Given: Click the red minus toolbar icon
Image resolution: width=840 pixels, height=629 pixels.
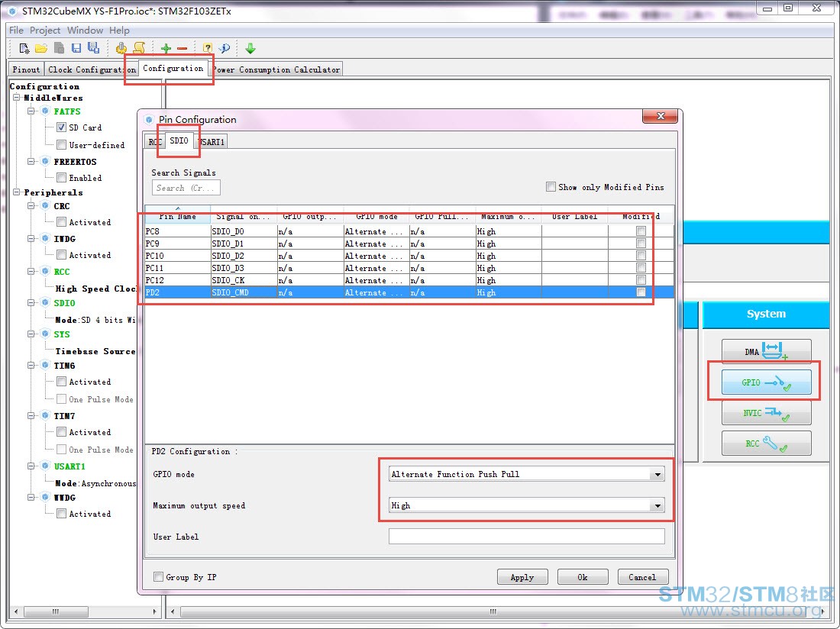Looking at the screenshot, I should (183, 49).
